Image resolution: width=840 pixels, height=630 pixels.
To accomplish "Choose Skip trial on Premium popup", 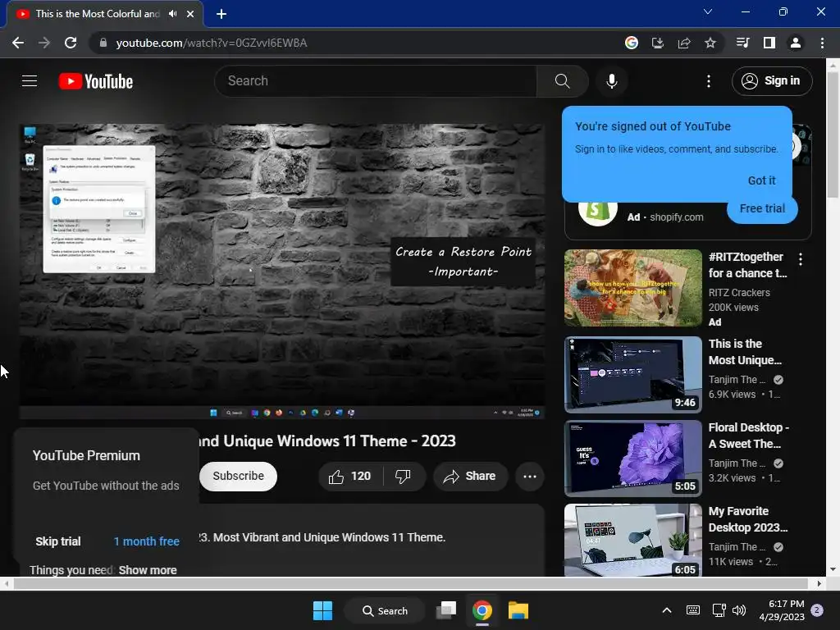I will point(58,541).
